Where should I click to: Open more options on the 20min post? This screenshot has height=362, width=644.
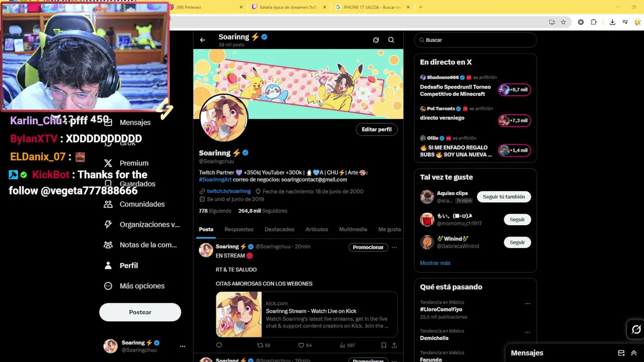[394, 247]
